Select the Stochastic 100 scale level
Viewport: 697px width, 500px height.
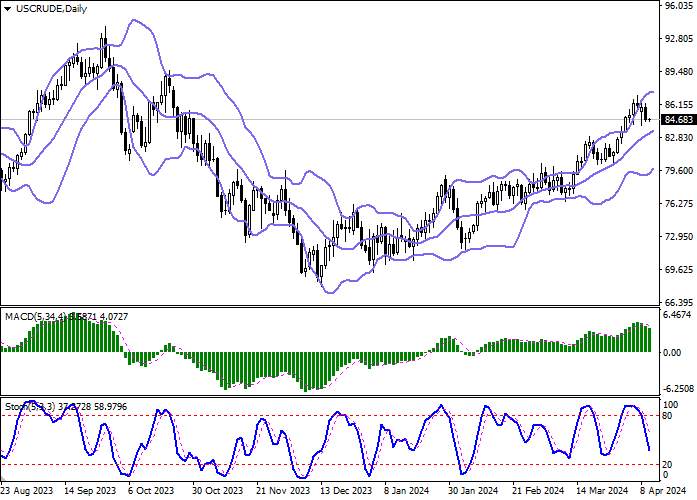tap(671, 405)
